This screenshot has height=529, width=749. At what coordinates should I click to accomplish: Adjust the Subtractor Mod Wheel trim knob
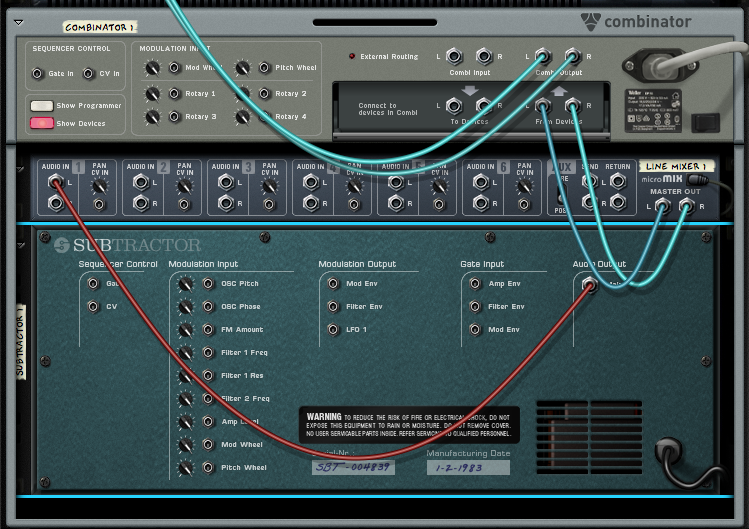tap(185, 445)
